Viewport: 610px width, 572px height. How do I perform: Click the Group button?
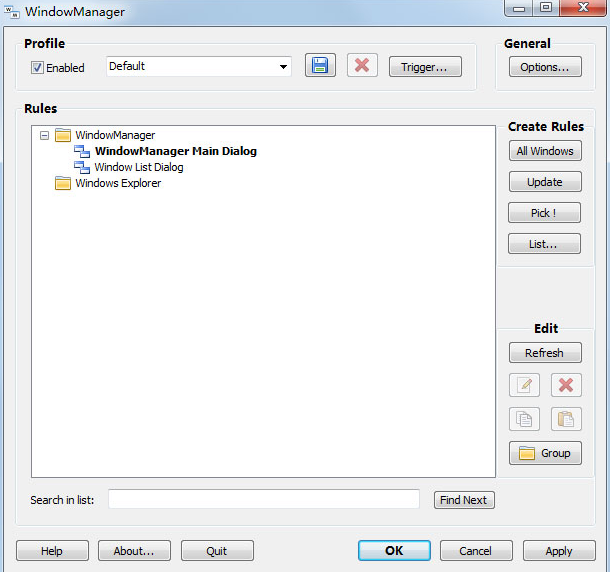tap(545, 453)
